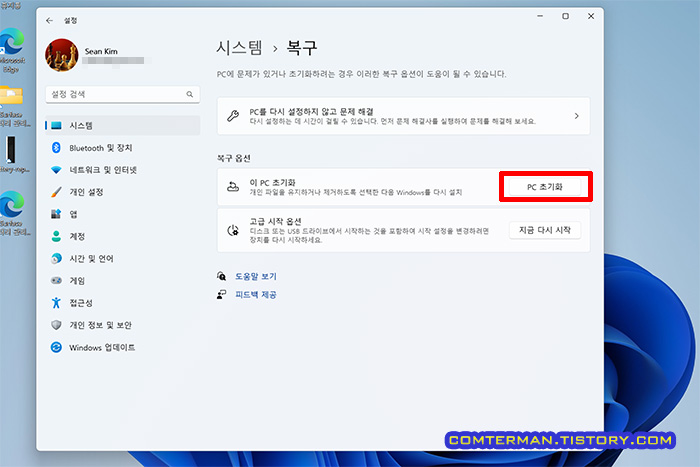Click the 게임 controller icon
This screenshot has height=467, width=700.
[56, 280]
